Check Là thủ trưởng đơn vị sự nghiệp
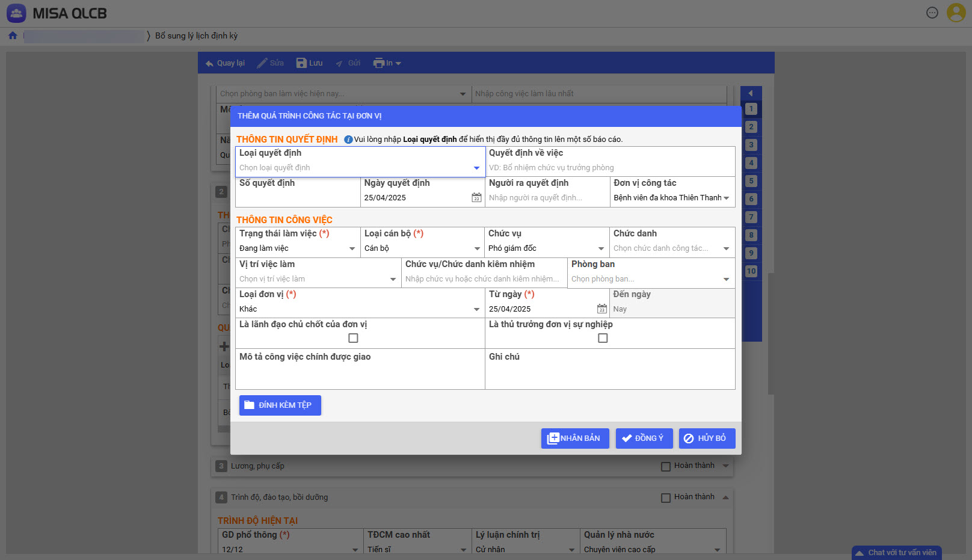The height and width of the screenshot is (560, 972). 603,338
